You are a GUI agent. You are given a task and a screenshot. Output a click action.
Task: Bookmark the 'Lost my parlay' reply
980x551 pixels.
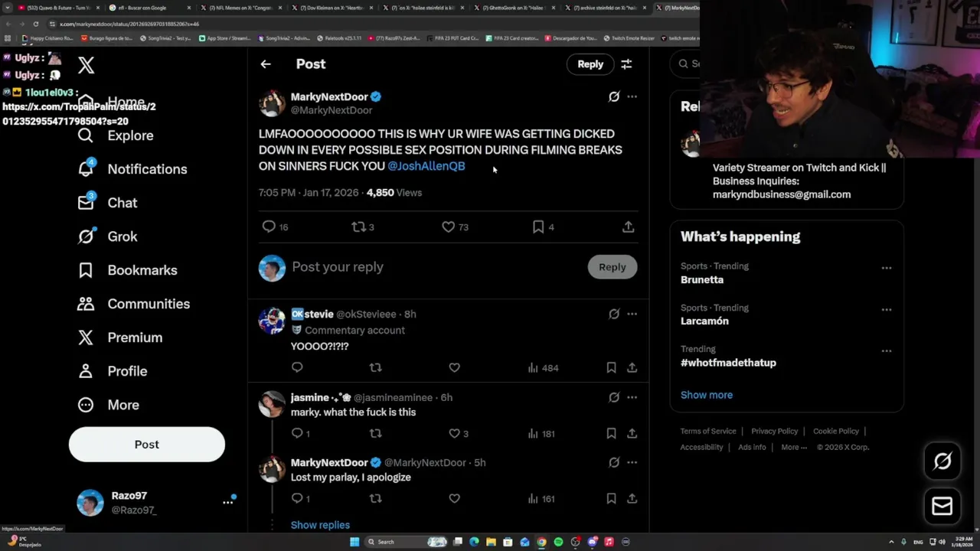611,498
